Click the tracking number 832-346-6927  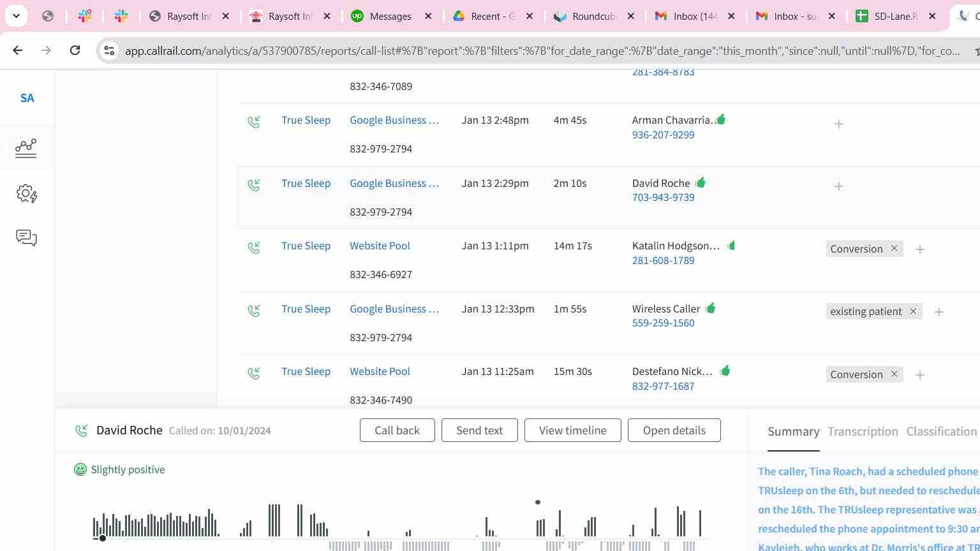[381, 274]
